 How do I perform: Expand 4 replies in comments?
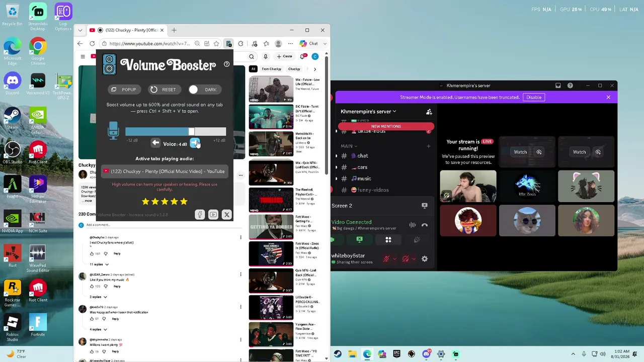pos(98,329)
